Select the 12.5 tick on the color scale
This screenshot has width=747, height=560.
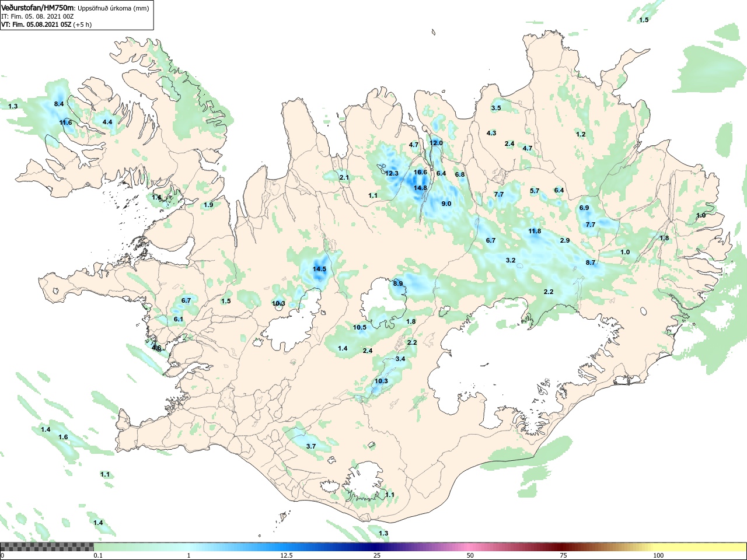[287, 555]
